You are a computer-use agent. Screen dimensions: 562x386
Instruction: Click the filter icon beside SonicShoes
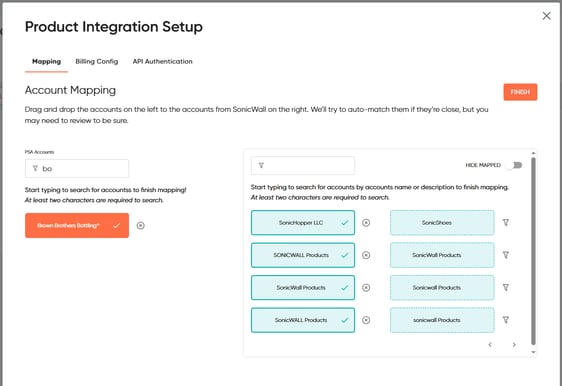click(505, 223)
